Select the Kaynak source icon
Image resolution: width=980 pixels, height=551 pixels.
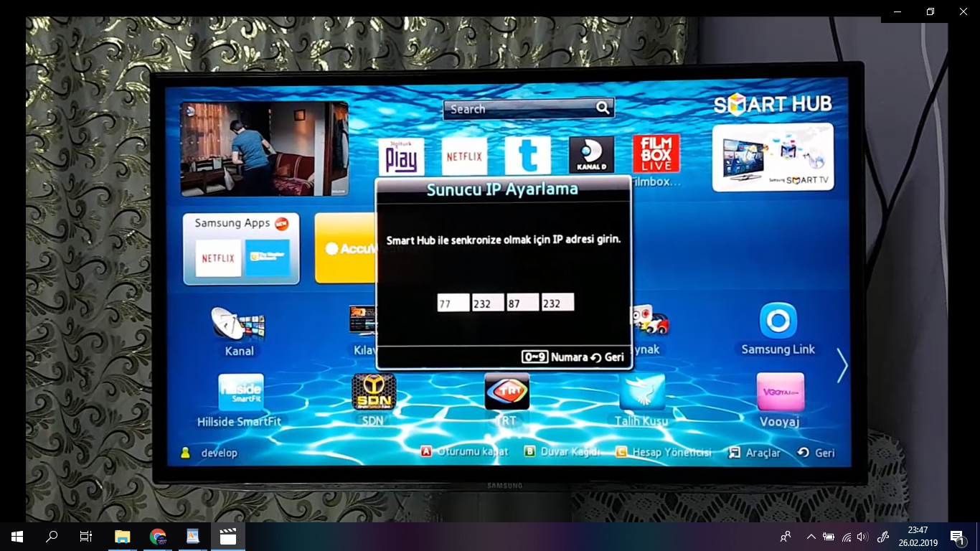[x=649, y=320]
